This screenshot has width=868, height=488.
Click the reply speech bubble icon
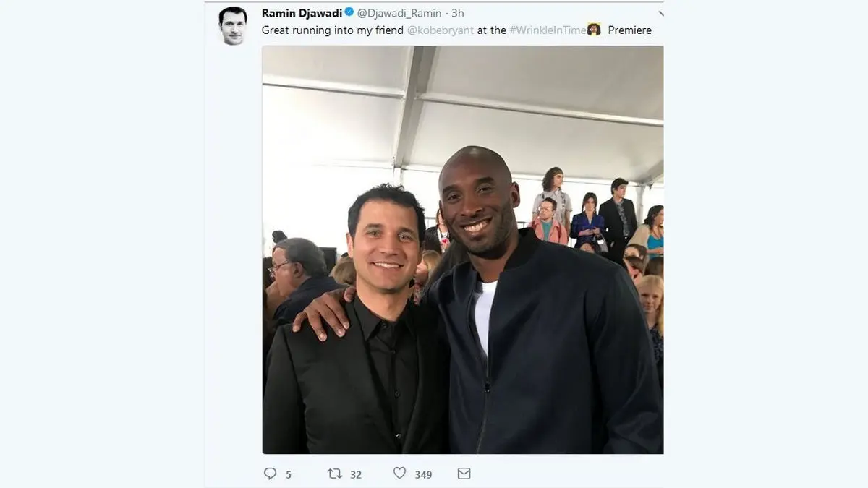pos(271,474)
